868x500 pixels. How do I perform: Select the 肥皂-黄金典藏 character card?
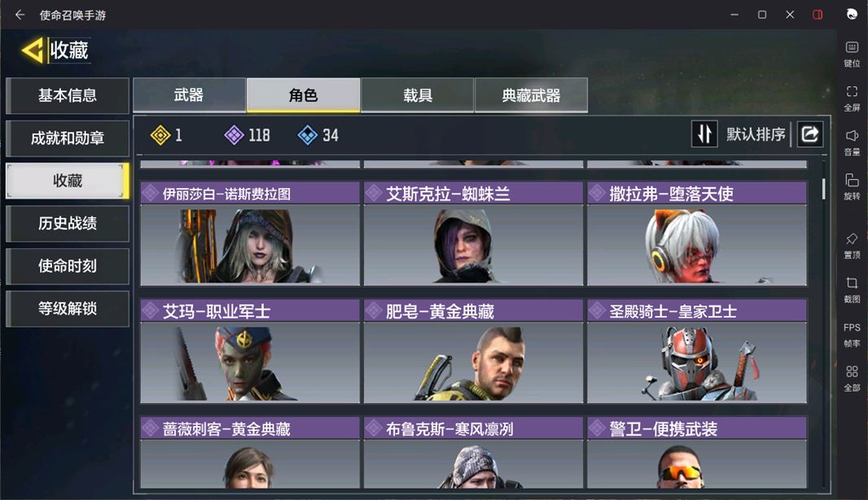(x=473, y=351)
